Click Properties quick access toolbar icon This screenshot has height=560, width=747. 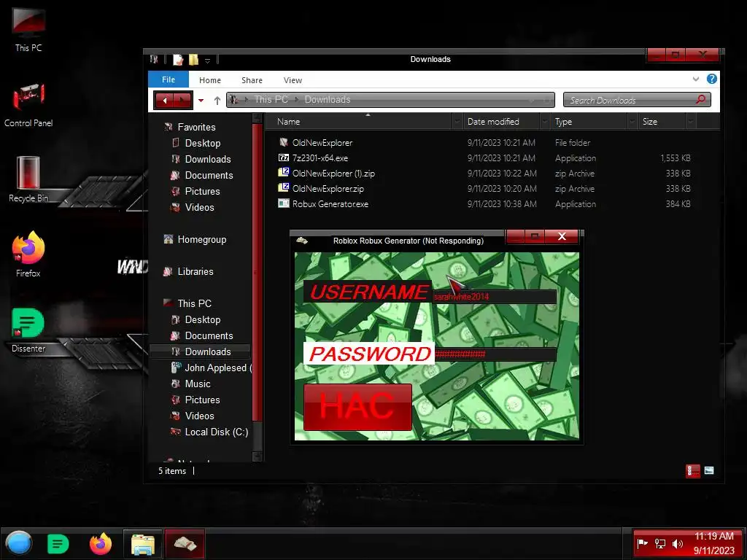tap(178, 60)
